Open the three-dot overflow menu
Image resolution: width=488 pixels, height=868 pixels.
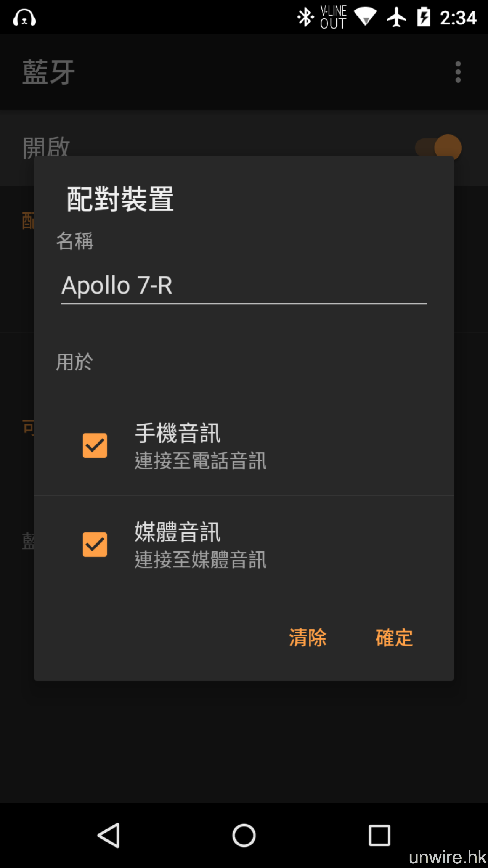coord(458,72)
